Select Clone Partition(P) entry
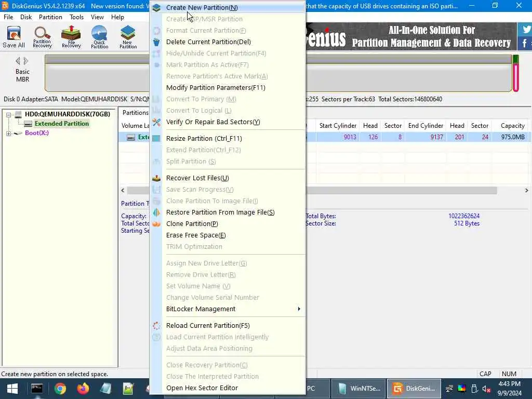The height and width of the screenshot is (399, 532). [228, 224]
